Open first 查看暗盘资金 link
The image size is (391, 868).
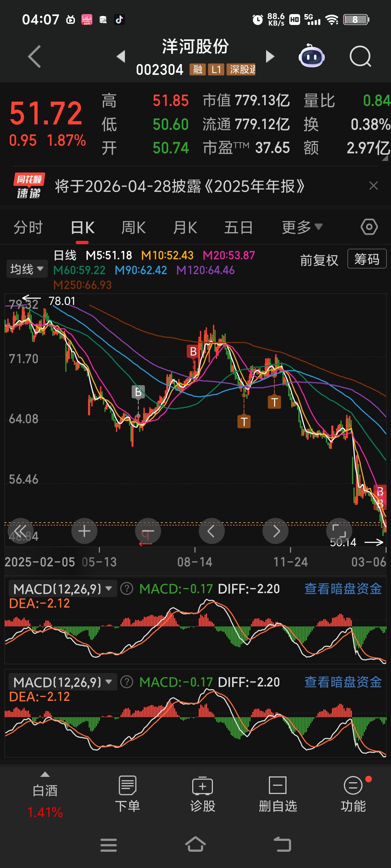[343, 589]
